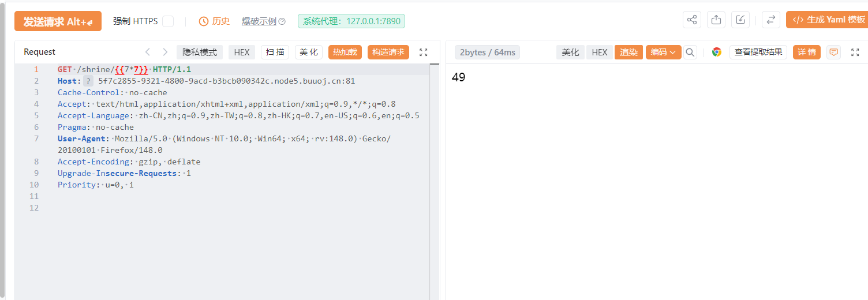Click the swap arrows icon
868x300 pixels.
pos(770,20)
